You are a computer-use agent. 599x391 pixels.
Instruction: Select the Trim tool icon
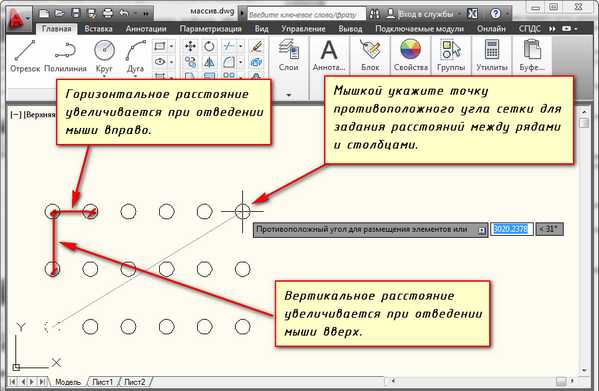pos(229,46)
